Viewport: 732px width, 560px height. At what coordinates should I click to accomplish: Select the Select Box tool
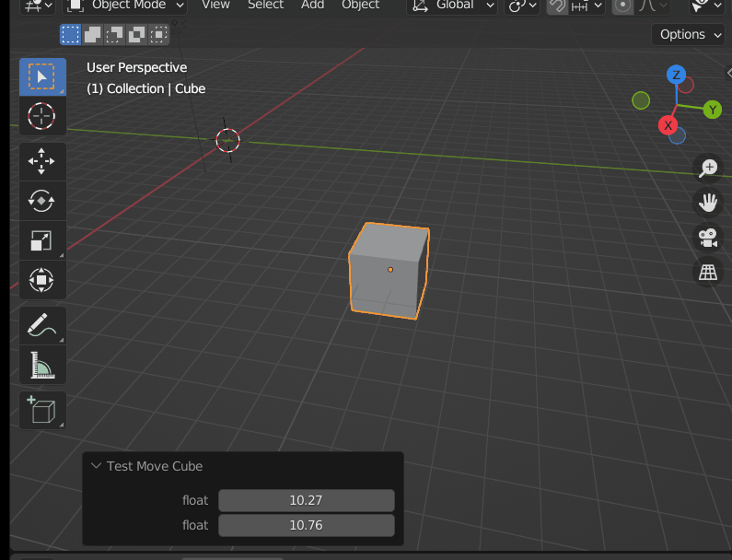click(x=42, y=76)
